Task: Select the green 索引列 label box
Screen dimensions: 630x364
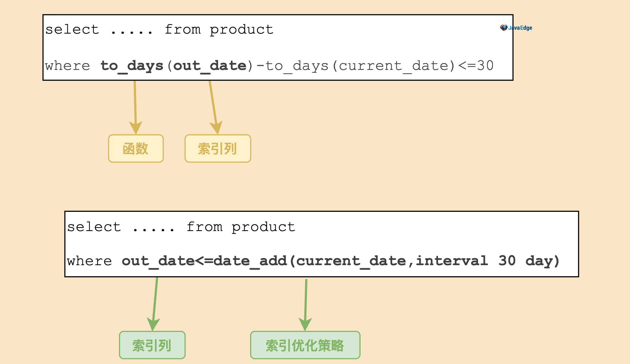Action: (x=152, y=345)
